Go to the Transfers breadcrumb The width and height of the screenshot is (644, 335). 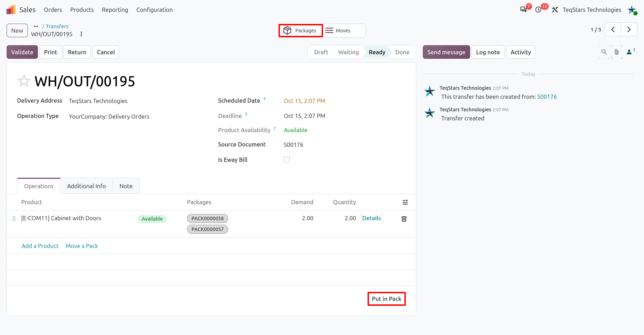(x=57, y=26)
